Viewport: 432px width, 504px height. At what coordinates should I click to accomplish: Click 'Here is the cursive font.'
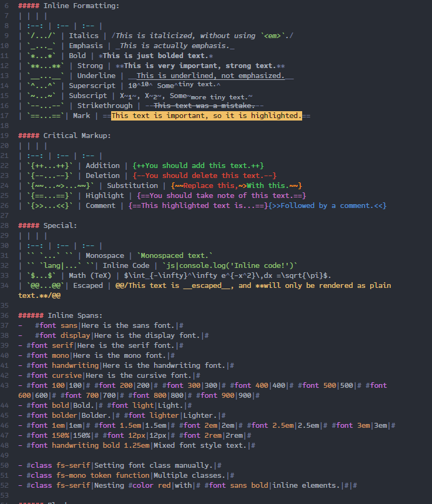[139, 375]
